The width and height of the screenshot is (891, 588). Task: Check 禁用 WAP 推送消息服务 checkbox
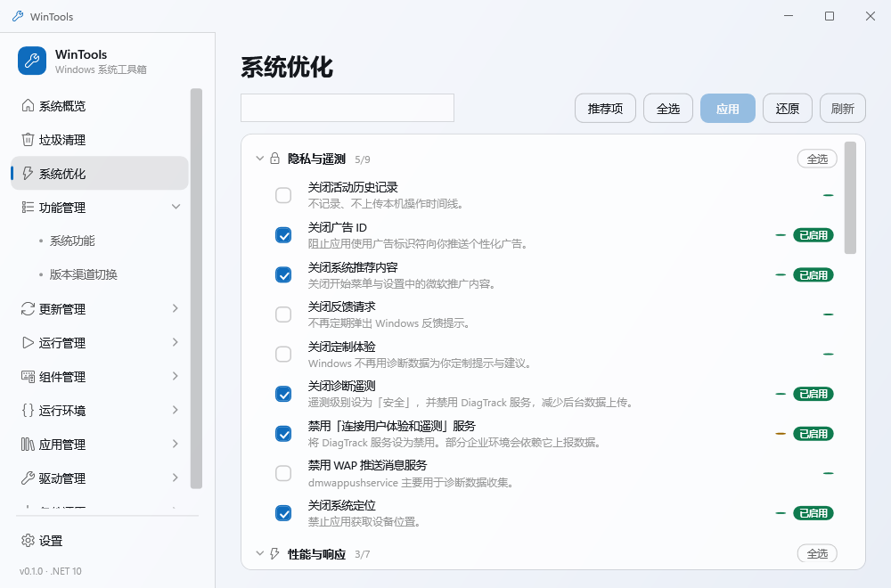(x=283, y=473)
